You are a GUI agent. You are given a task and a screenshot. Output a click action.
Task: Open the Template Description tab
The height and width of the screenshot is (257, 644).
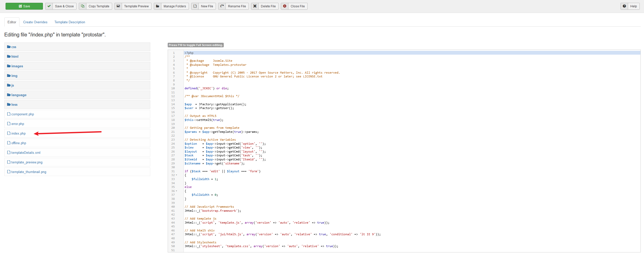[x=70, y=22]
